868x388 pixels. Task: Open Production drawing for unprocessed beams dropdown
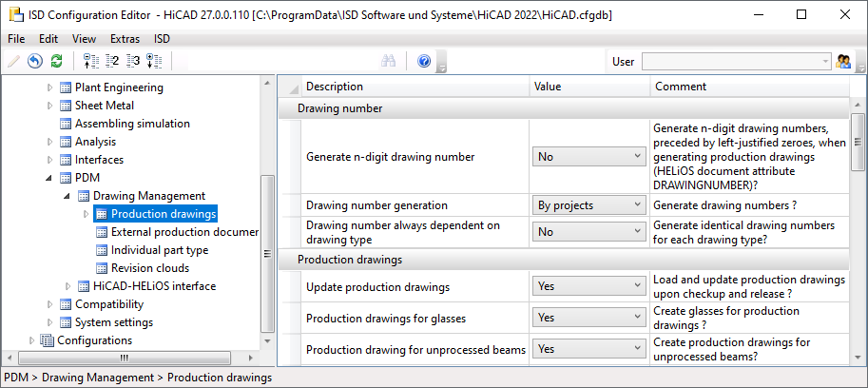(589, 349)
